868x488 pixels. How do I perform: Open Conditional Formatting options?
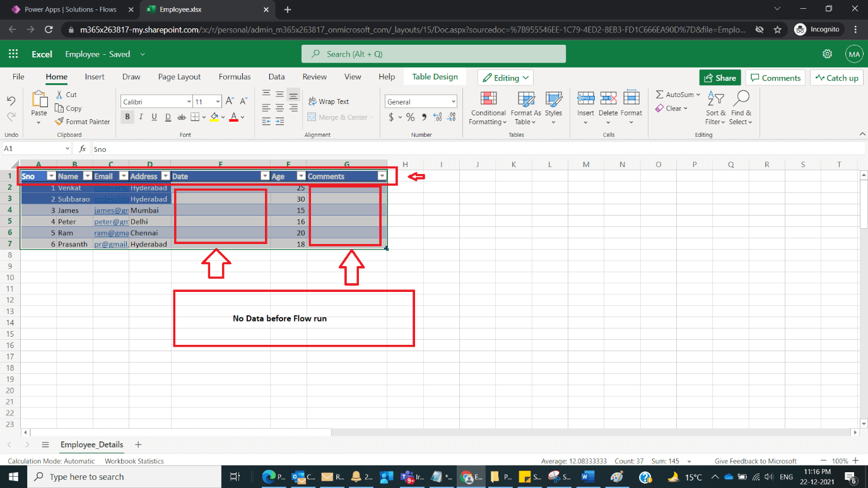[488, 108]
